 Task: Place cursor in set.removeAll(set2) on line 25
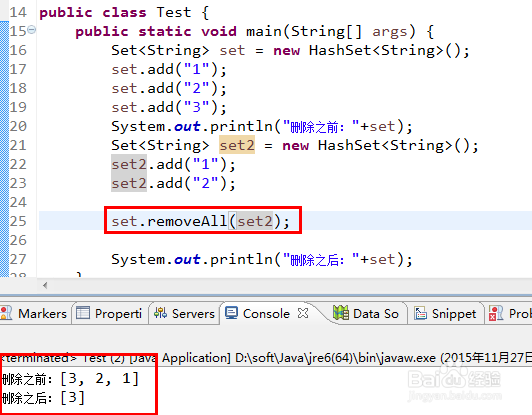(x=201, y=221)
